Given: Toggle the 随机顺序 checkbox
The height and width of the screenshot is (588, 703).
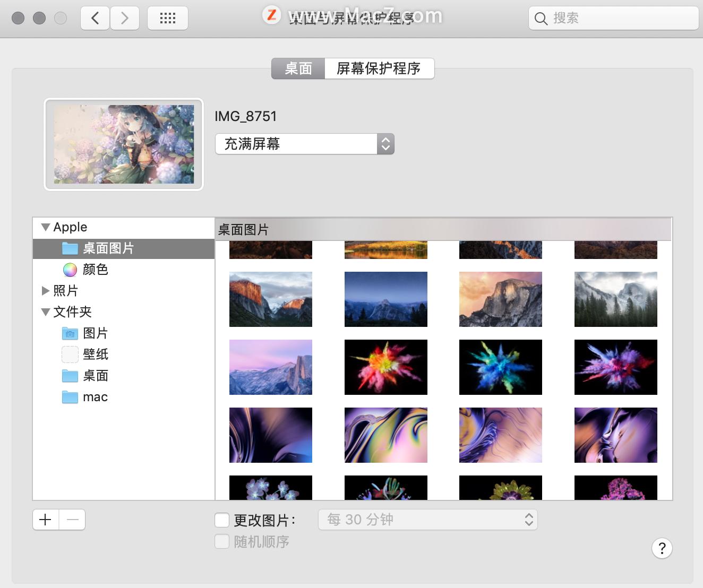Looking at the screenshot, I should pos(222,541).
